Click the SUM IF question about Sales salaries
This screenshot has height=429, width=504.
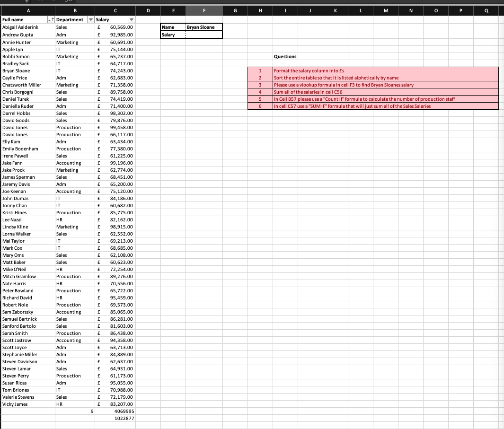386,106
